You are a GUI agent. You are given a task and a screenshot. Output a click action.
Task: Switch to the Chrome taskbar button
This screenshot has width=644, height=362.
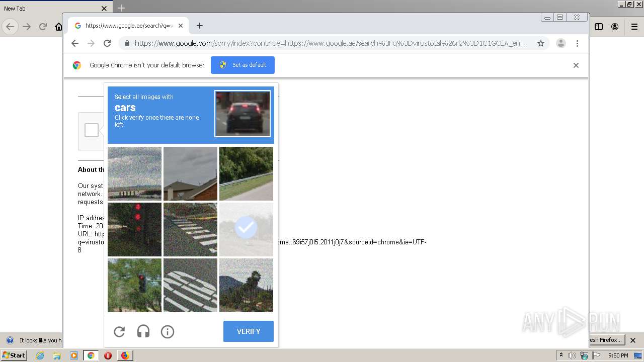[91, 355]
